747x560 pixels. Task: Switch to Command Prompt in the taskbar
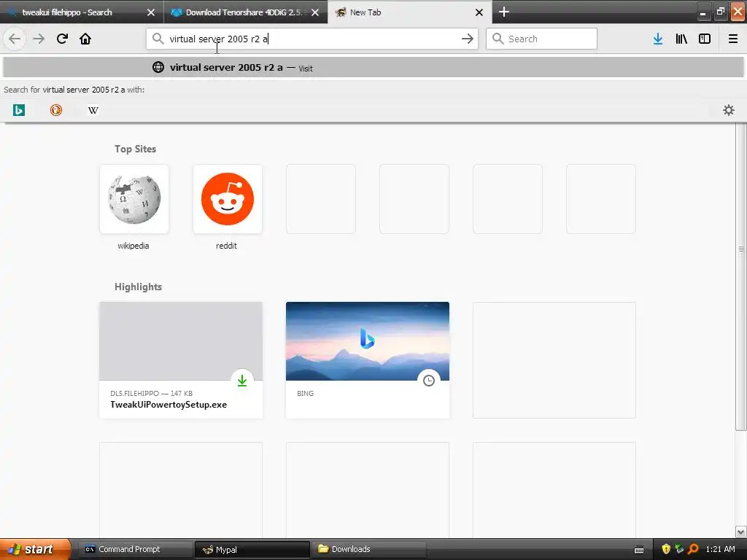point(134,549)
